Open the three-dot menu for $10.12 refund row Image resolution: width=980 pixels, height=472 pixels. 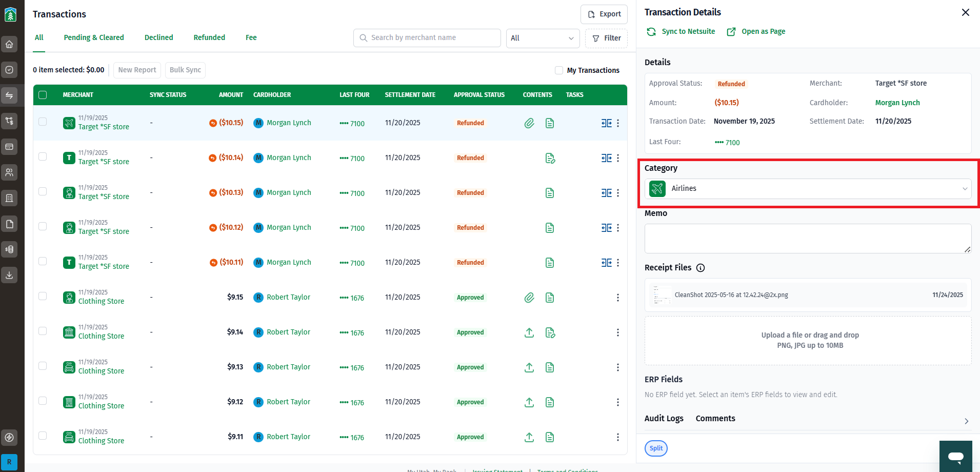point(618,228)
